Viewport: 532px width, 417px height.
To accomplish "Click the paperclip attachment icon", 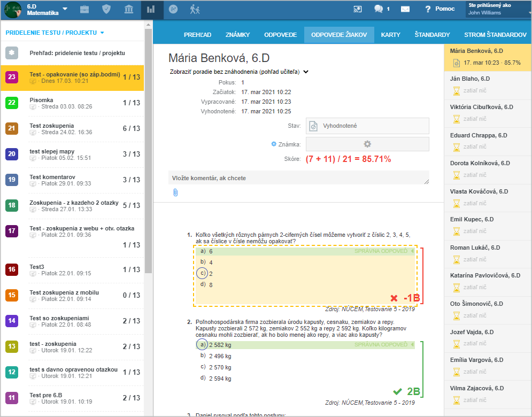I will [175, 192].
